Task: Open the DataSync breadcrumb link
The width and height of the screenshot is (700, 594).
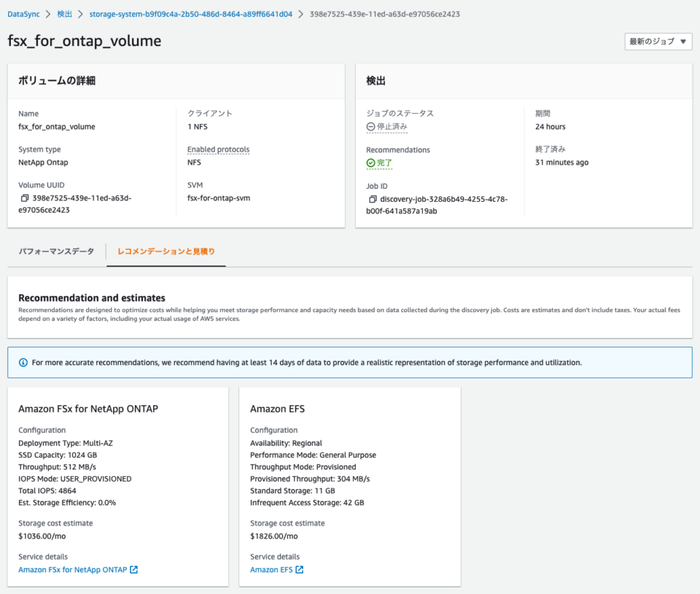Action: [x=23, y=13]
